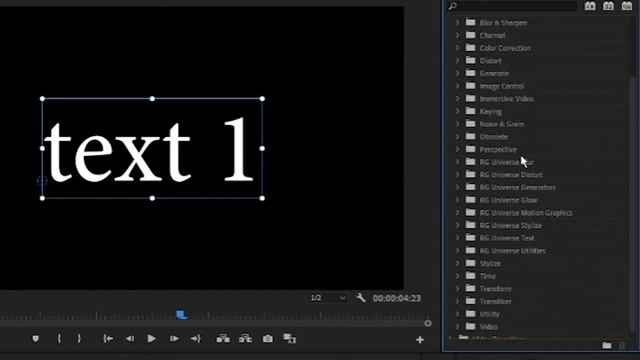Select the Transition folder label
Viewport: 640px width, 360px height.
pyautogui.click(x=495, y=302)
